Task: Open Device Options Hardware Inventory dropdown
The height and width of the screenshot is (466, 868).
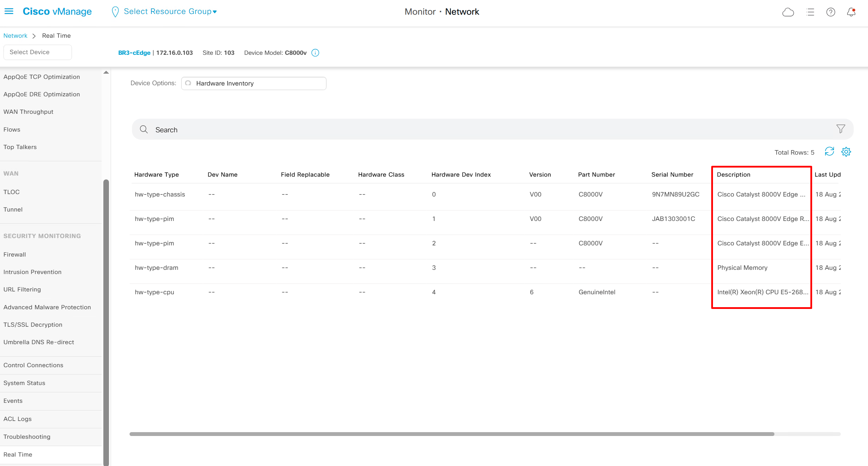Action: pos(254,83)
